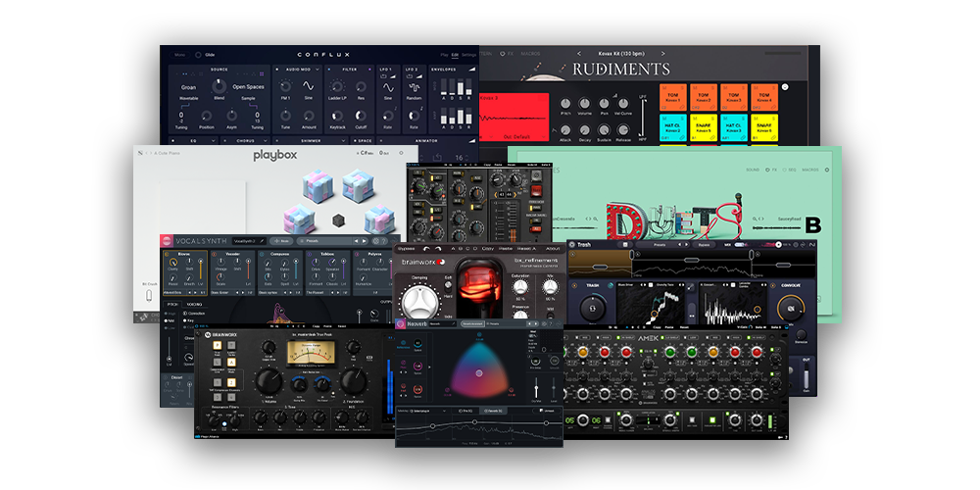Click the Release knob in Rudiments
The height and width of the screenshot is (490, 980).
click(x=623, y=130)
